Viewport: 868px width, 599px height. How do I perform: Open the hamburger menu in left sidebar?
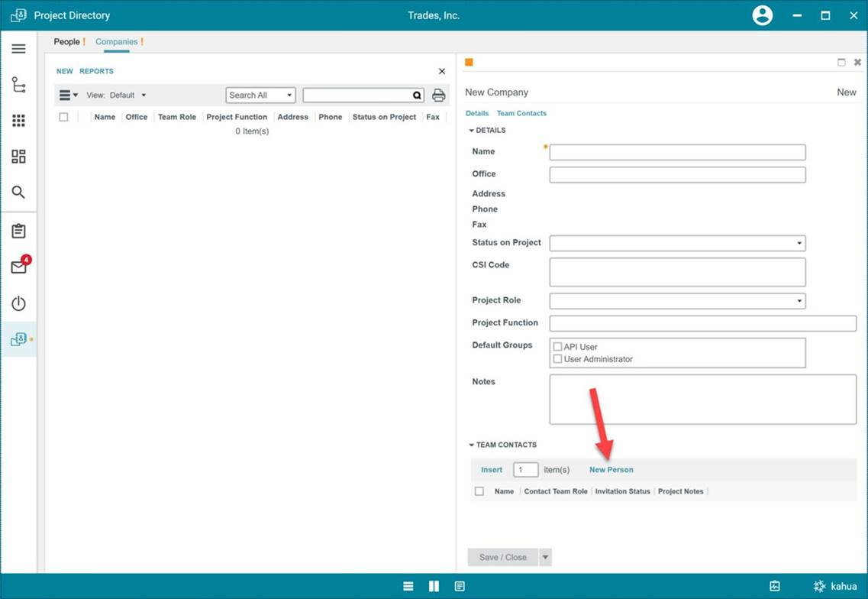tap(18, 49)
